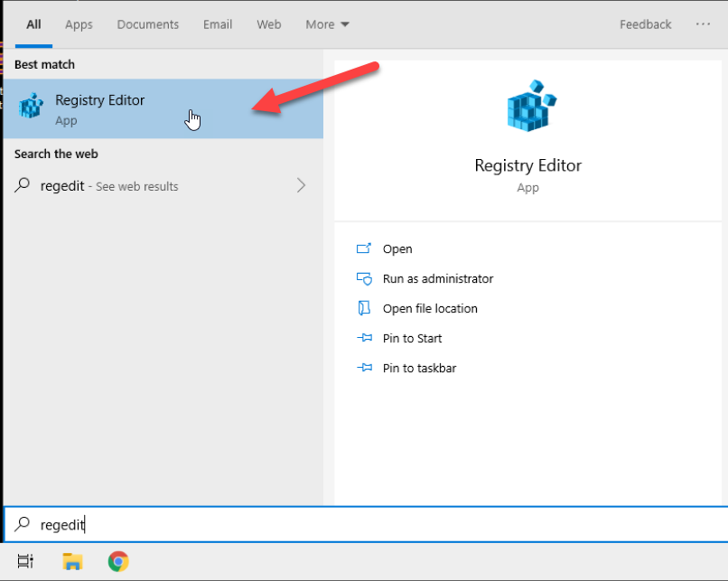728x581 pixels.
Task: Click the Best match heading
Action: pyautogui.click(x=44, y=64)
